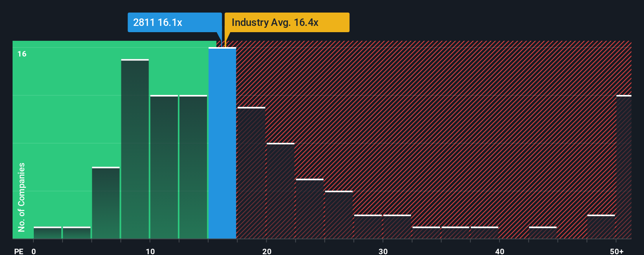Click x-axis tick label 0
This screenshot has height=255, width=644.
34,251
